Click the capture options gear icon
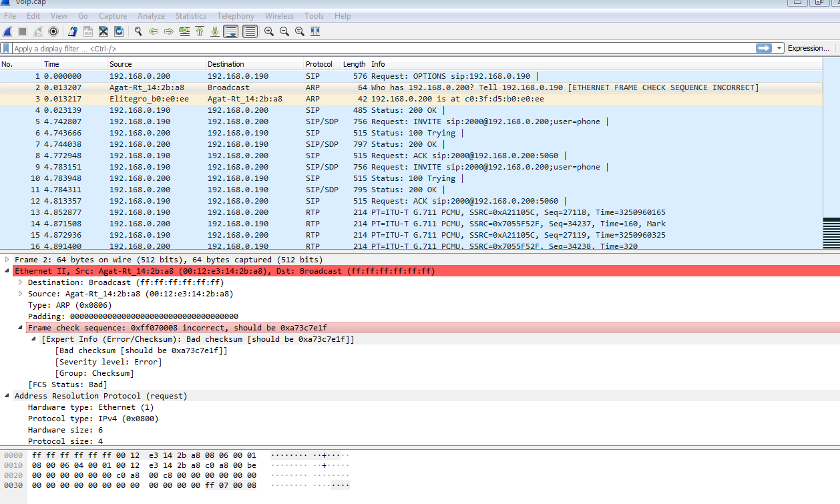Screen dimensions: 840x504 tap(53, 31)
